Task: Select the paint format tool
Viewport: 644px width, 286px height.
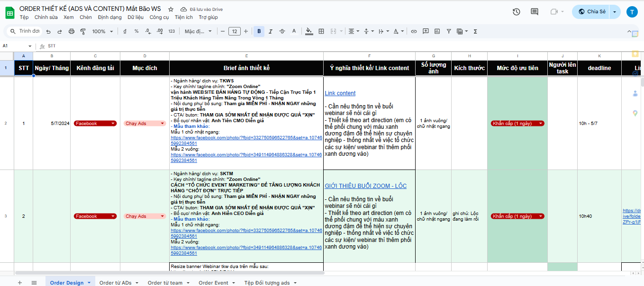Action: coord(83,31)
